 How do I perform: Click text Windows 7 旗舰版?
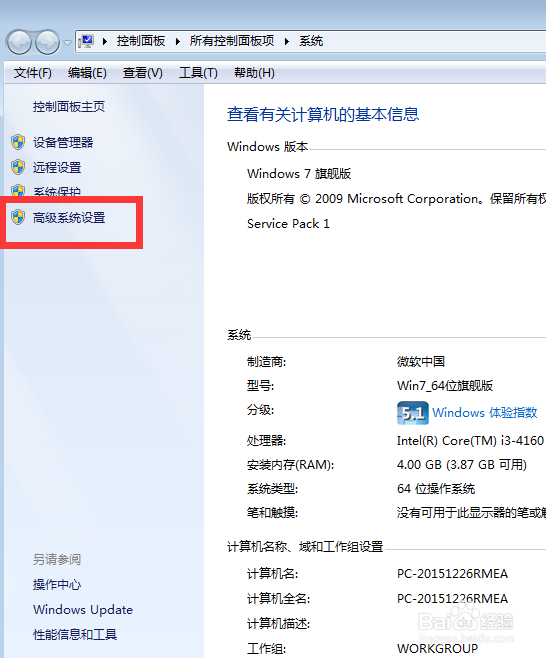tap(299, 174)
